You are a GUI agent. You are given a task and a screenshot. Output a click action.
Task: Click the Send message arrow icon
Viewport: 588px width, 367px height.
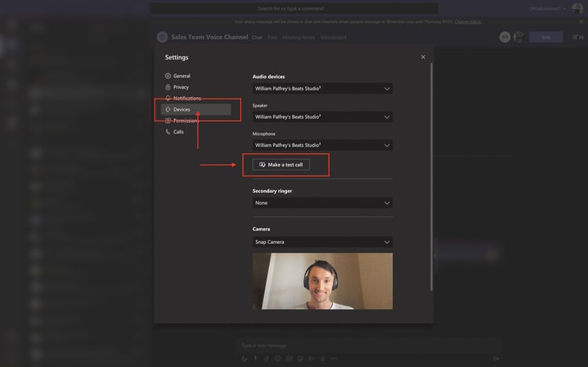point(495,358)
